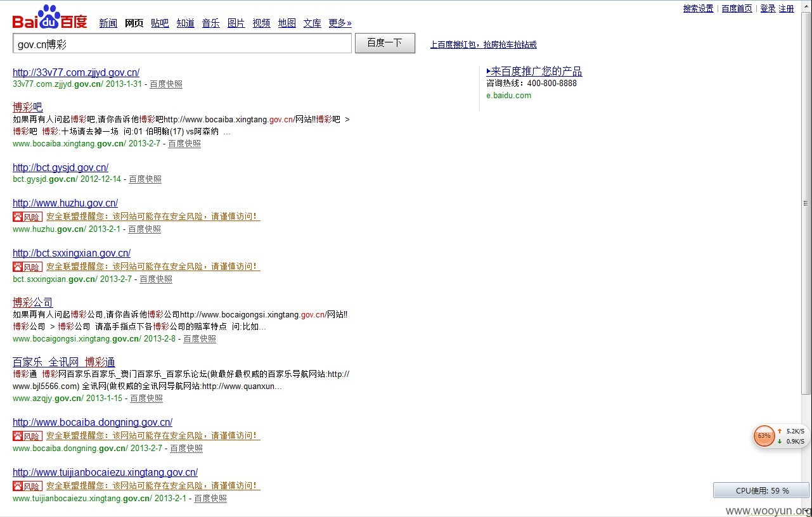Click green URL www.azqjy.gov.cn/ 2013-1-15
The width and height of the screenshot is (812, 517).
(68, 399)
